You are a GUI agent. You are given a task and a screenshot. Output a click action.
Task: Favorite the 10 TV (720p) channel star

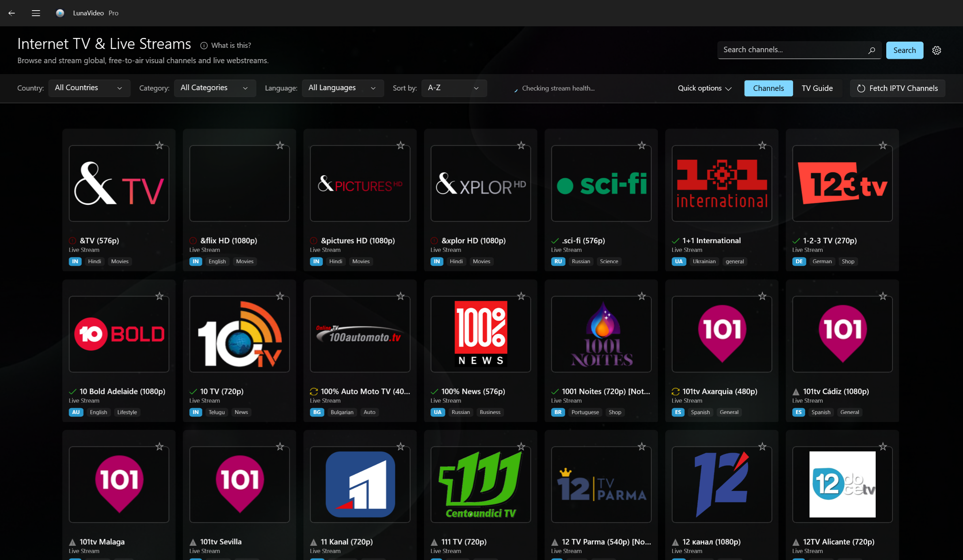pos(280,296)
